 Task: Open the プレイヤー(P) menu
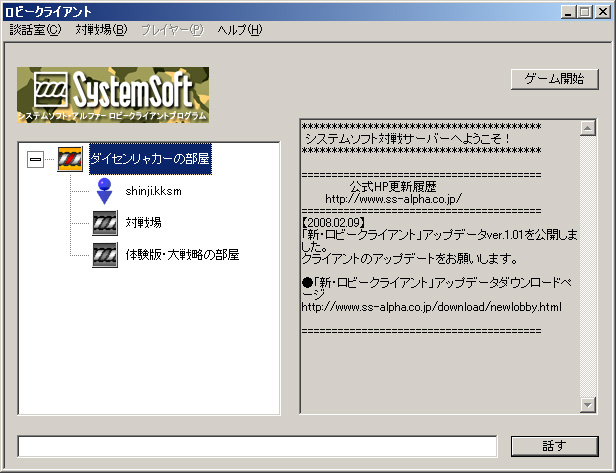(x=172, y=30)
